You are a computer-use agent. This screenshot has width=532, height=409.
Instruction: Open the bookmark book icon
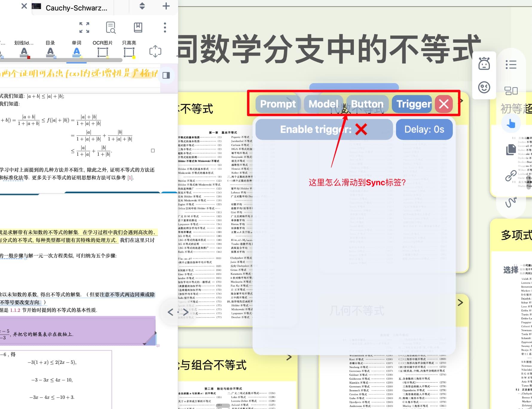[x=138, y=28]
